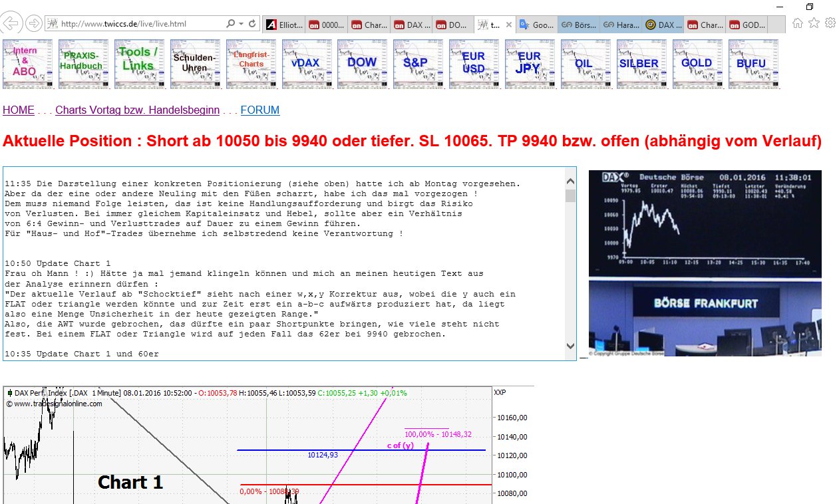Open the OIL chart section
Screen dimensions: 837x504
(x=585, y=63)
